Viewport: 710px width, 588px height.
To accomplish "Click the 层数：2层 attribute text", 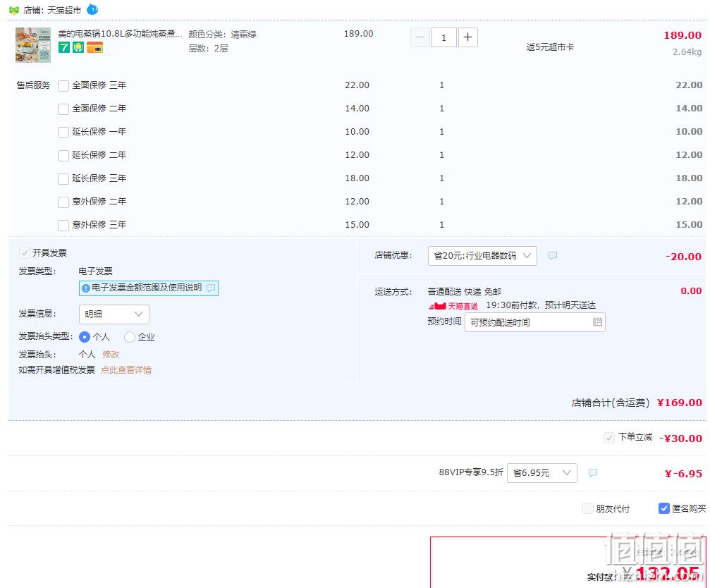I will point(208,49).
